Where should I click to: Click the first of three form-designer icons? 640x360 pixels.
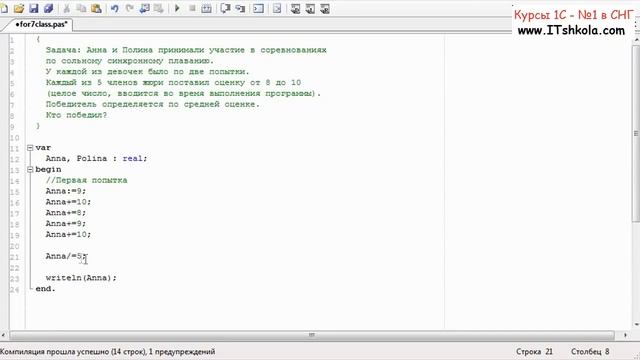[296, 8]
